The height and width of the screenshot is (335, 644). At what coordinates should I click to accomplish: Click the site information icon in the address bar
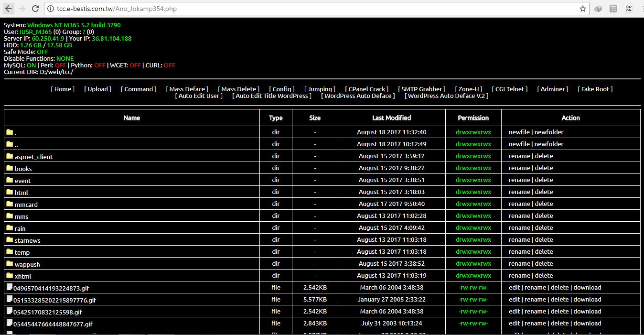click(x=51, y=8)
